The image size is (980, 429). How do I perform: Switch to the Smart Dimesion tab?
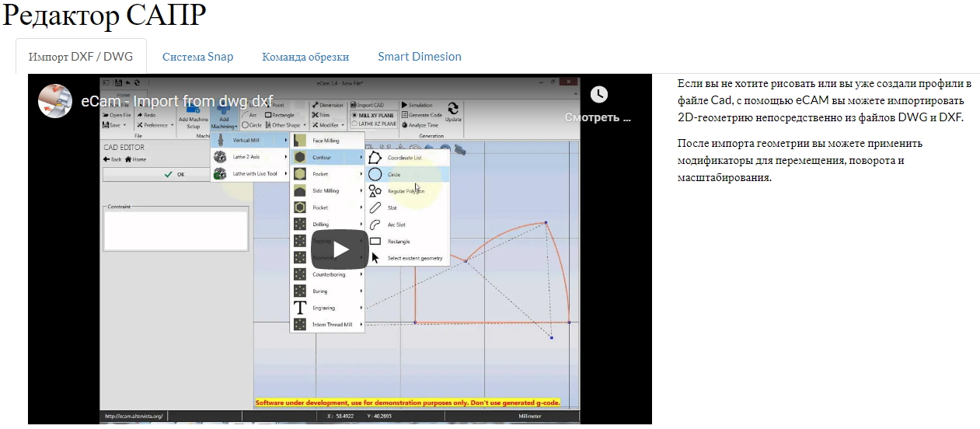pyautogui.click(x=420, y=57)
